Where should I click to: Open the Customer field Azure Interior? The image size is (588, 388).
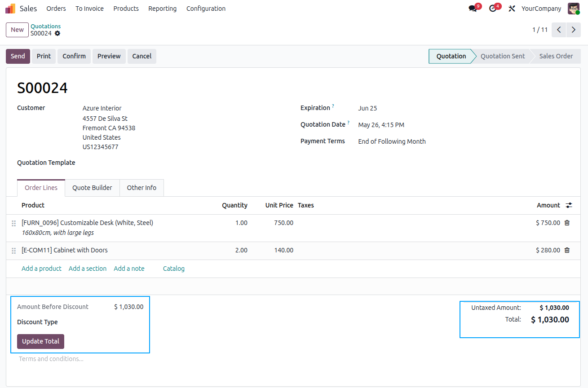(x=102, y=108)
